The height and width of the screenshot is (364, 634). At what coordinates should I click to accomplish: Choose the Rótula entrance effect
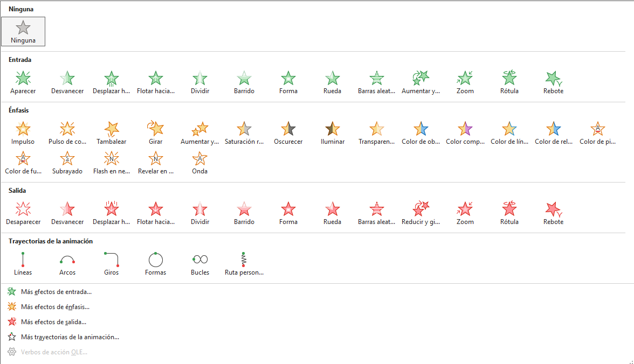click(509, 82)
